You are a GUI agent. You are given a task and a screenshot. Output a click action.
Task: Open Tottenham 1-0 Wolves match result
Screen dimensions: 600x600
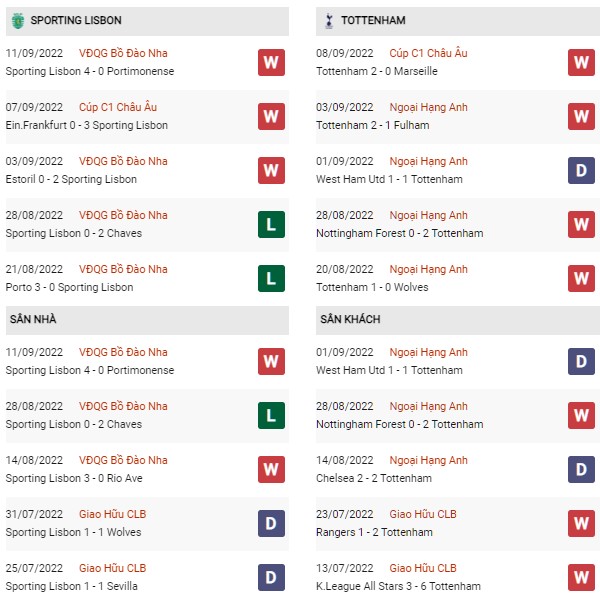(x=372, y=287)
